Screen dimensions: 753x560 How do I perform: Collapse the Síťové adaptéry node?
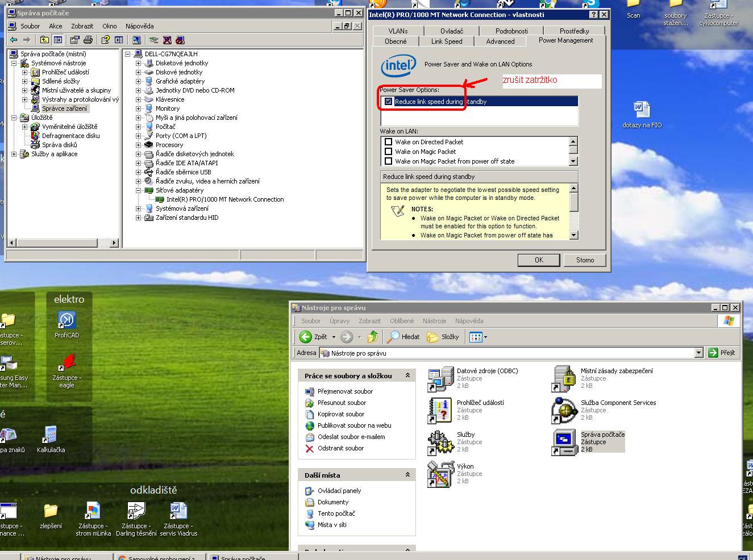pos(138,190)
